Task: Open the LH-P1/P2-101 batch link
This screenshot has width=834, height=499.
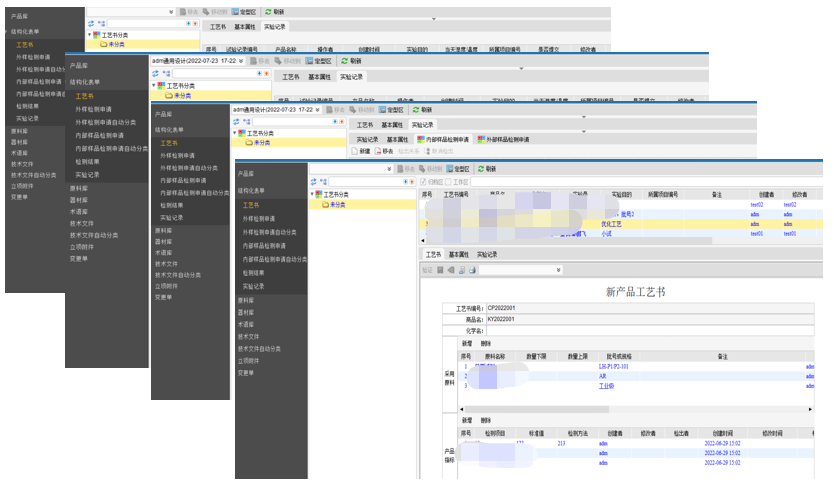Action: [614, 366]
